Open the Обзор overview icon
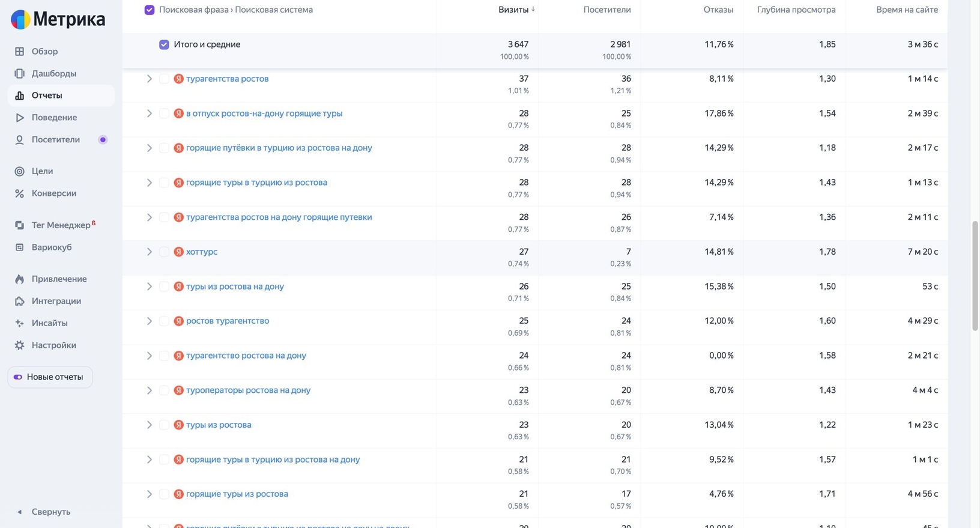The image size is (980, 528). tap(20, 52)
